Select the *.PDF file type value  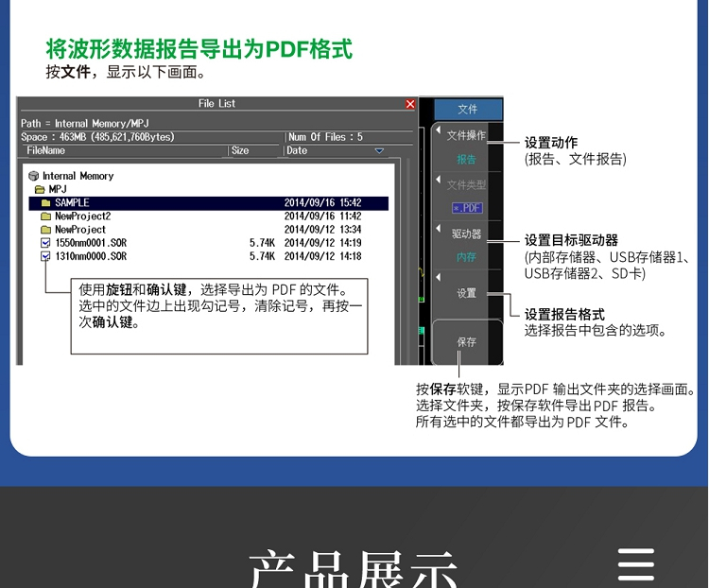[x=467, y=208]
